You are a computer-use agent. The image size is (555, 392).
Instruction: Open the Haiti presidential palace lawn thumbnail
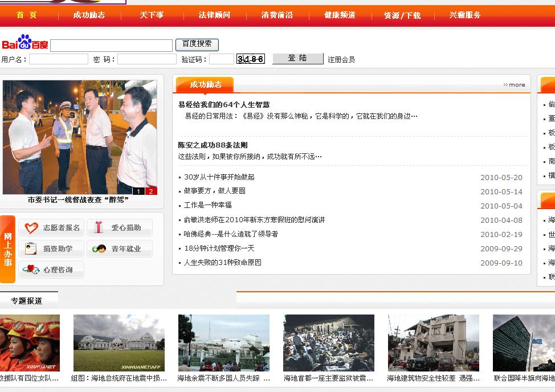tap(119, 343)
